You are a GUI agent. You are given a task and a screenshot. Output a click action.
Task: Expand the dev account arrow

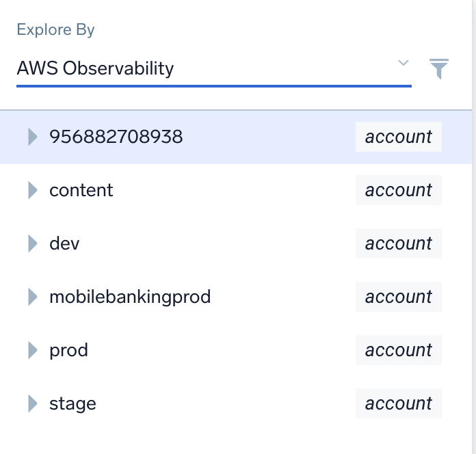(x=32, y=243)
